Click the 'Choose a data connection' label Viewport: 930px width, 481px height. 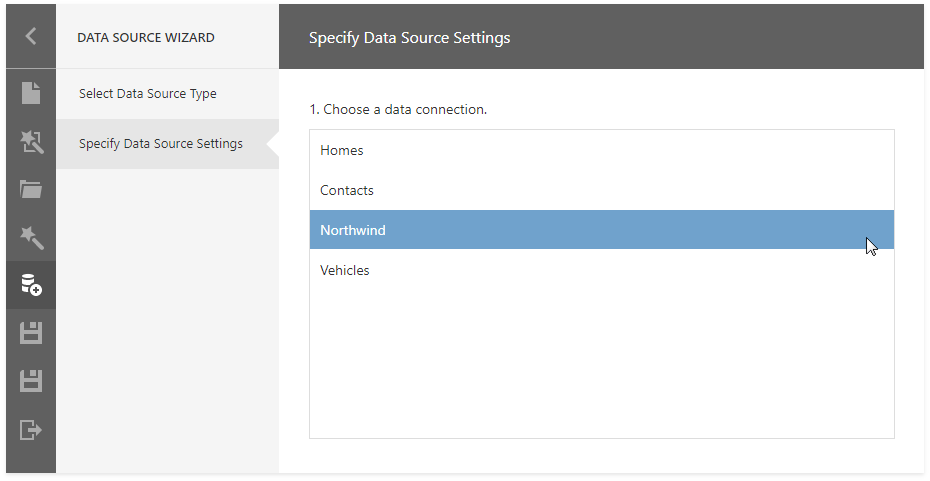pyautogui.click(x=398, y=109)
